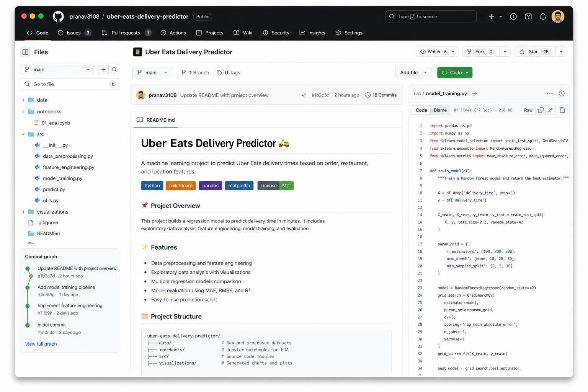The width and height of the screenshot is (588, 392).
Task: Copy file path icon beside model_training.py
Action: point(474,93)
